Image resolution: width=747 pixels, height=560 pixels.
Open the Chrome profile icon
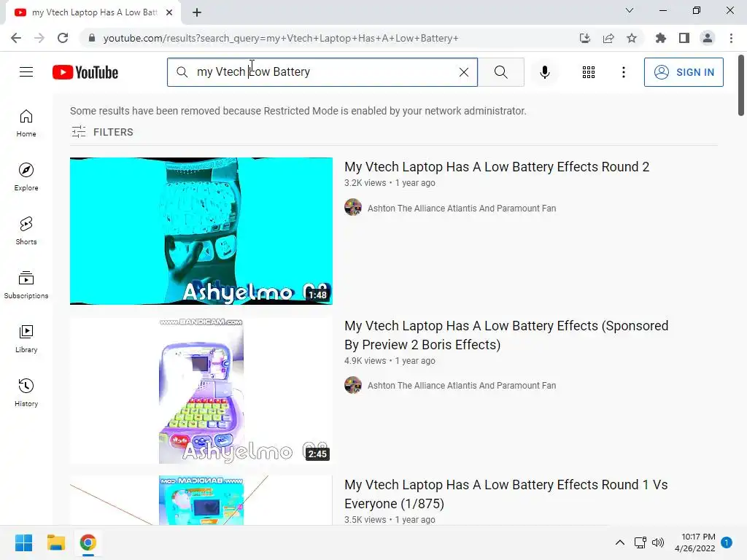coord(708,38)
